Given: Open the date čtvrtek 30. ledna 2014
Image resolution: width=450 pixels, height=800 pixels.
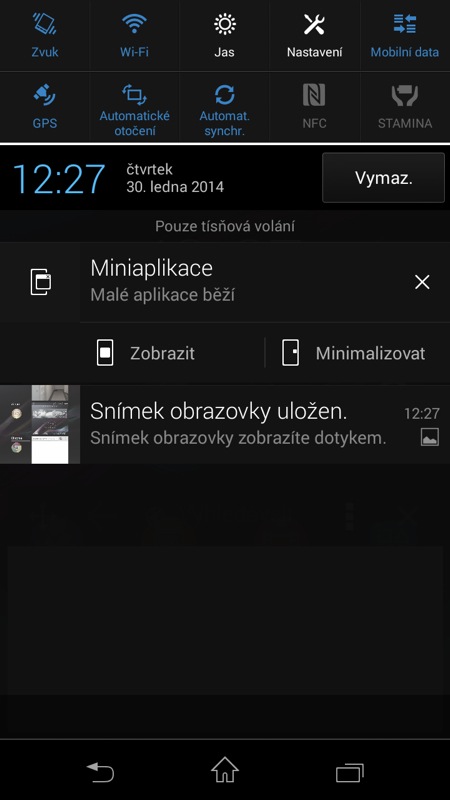Looking at the screenshot, I should [x=175, y=178].
